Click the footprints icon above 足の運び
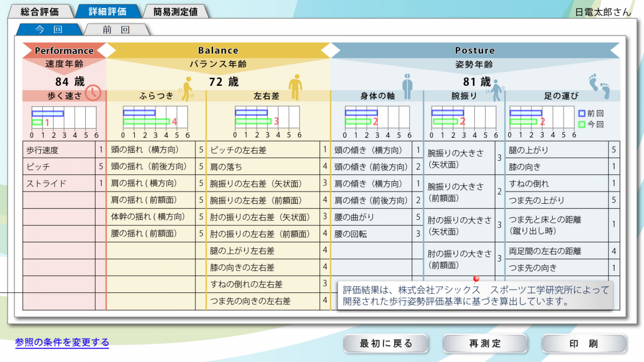This screenshot has height=362, width=644. (600, 86)
